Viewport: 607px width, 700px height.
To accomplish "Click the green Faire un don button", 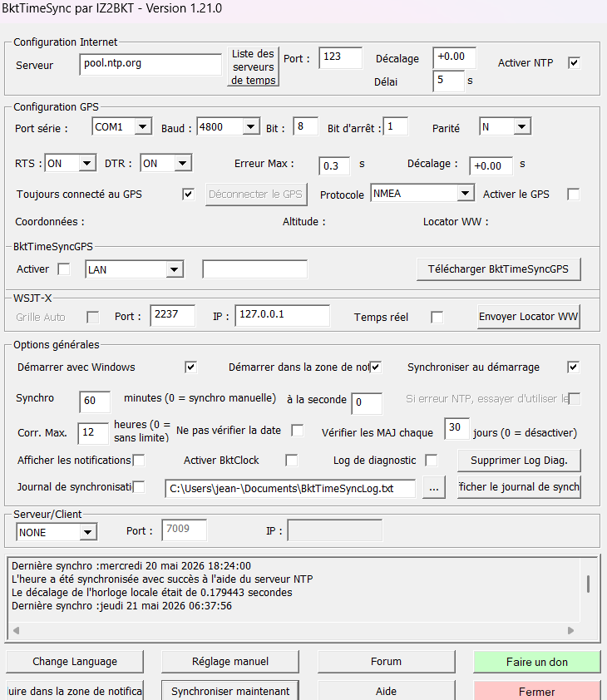I will [537, 662].
